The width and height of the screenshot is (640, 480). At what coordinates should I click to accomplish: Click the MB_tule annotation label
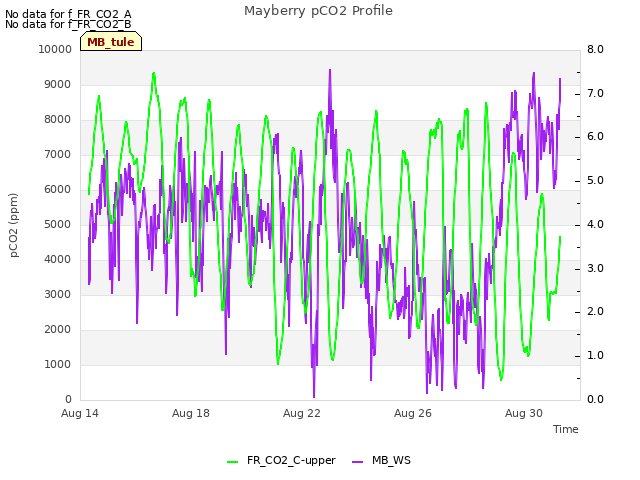pos(111,42)
